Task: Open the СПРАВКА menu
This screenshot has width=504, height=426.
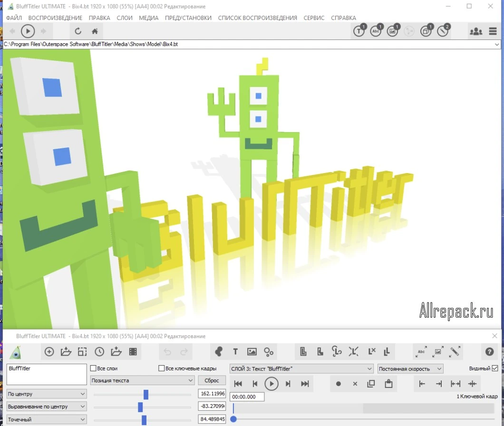Action: tap(343, 18)
